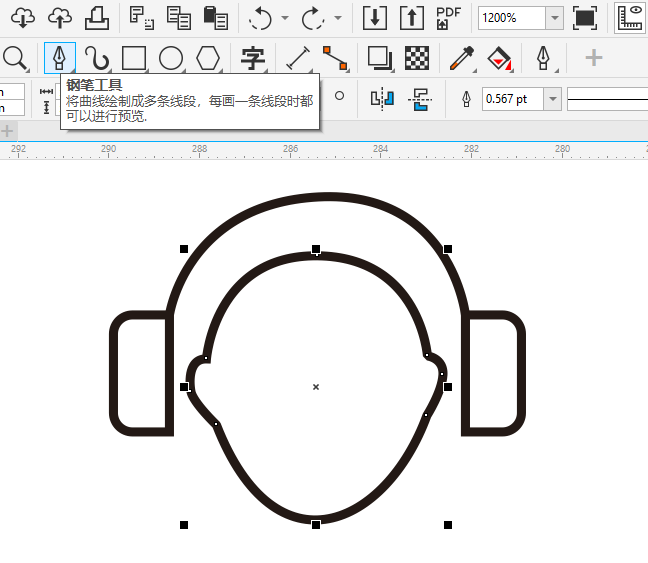Click the Import icon
Viewport: 648px width, 563px height.
coord(375,18)
